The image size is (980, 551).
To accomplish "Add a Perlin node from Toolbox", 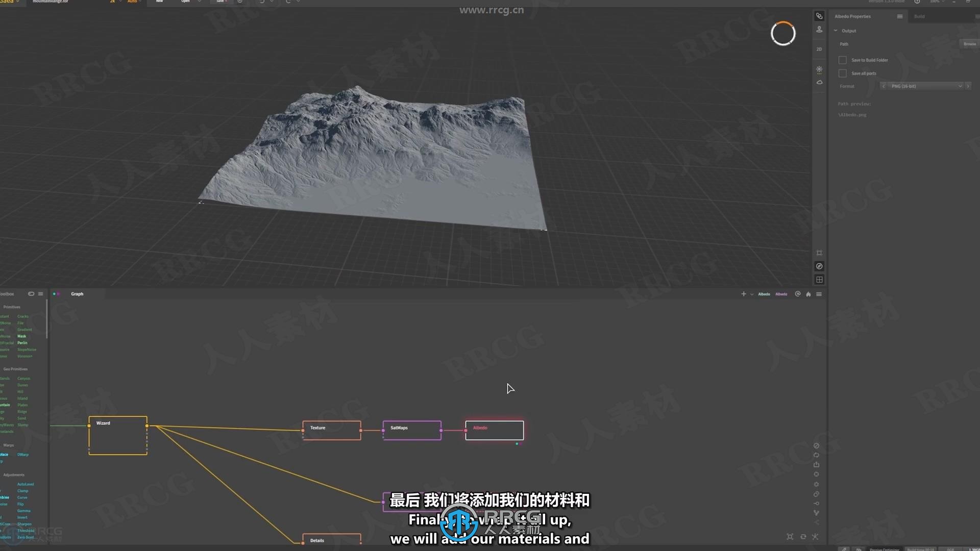I will [x=22, y=343].
